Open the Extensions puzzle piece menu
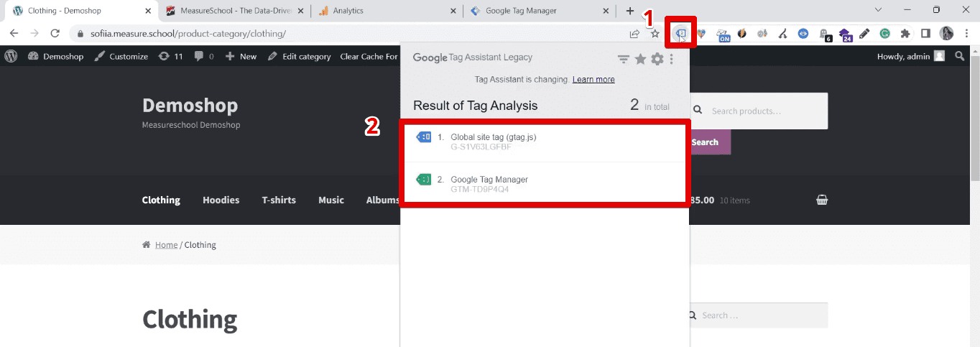This screenshot has width=980, height=347. [905, 33]
